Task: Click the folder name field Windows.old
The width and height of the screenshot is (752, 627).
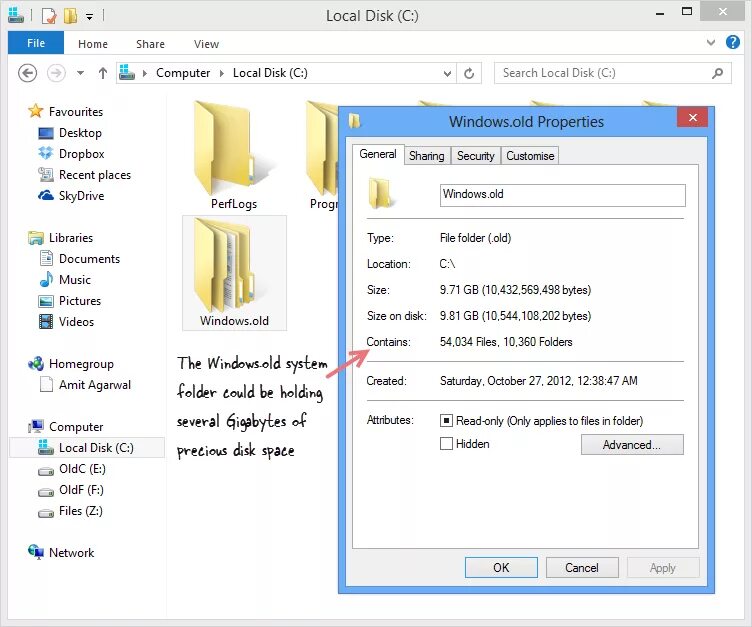Action: coord(563,195)
